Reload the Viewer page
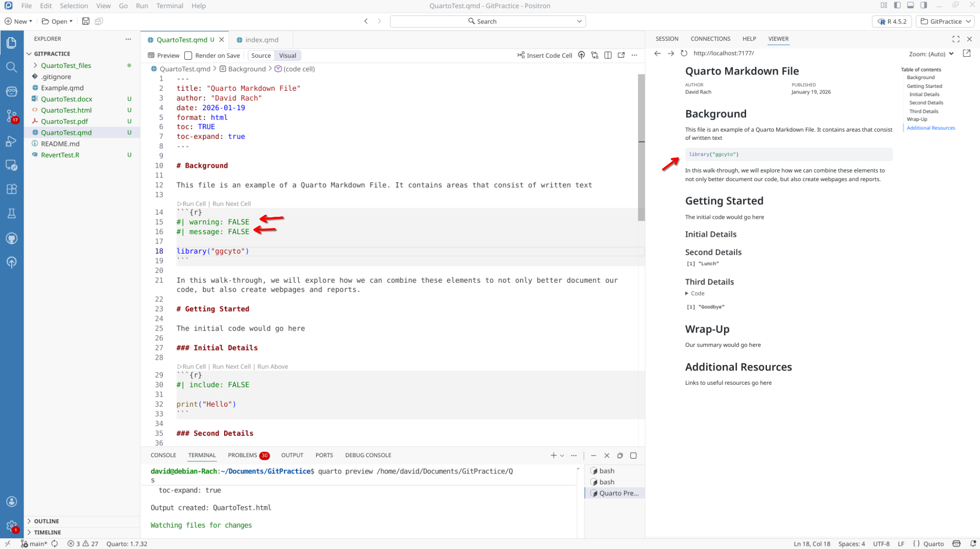The image size is (980, 549). click(684, 54)
